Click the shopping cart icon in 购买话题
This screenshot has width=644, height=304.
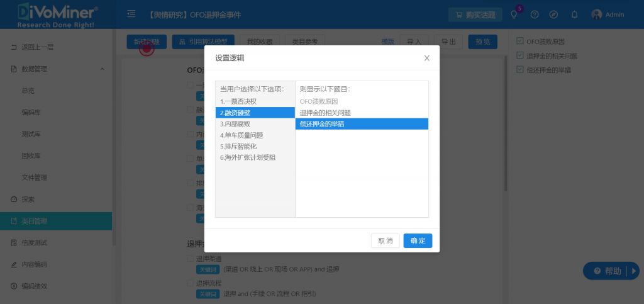click(x=458, y=15)
